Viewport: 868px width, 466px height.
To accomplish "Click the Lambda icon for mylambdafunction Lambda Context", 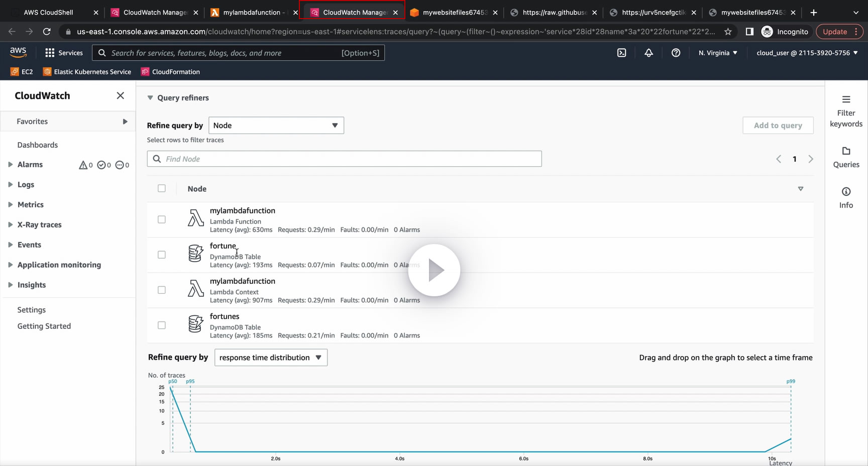I will pyautogui.click(x=195, y=289).
